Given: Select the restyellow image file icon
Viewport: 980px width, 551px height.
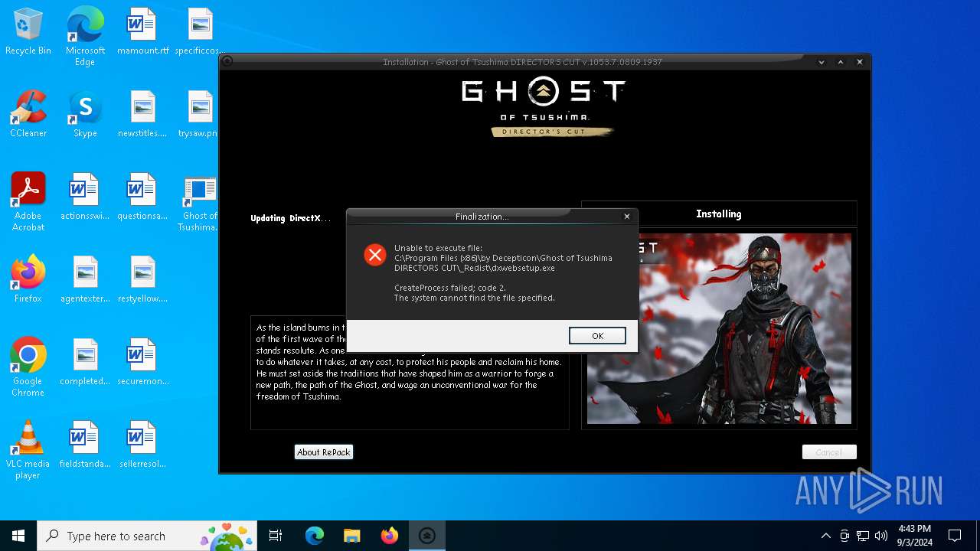Looking at the screenshot, I should pos(142,280).
